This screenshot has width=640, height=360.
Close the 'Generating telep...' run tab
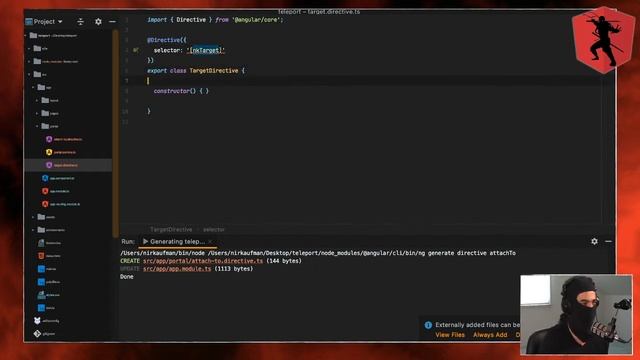click(210, 242)
